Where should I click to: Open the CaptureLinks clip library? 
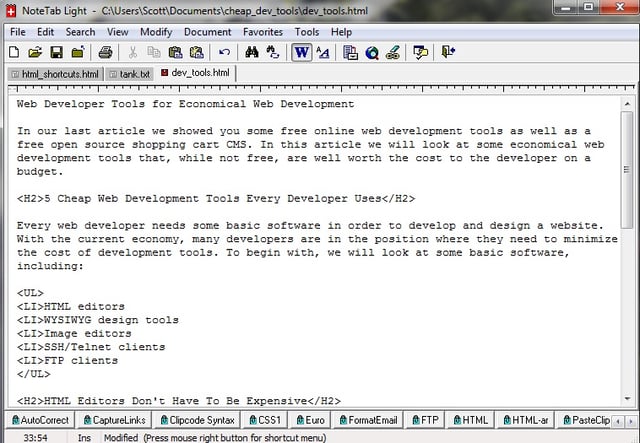114,420
